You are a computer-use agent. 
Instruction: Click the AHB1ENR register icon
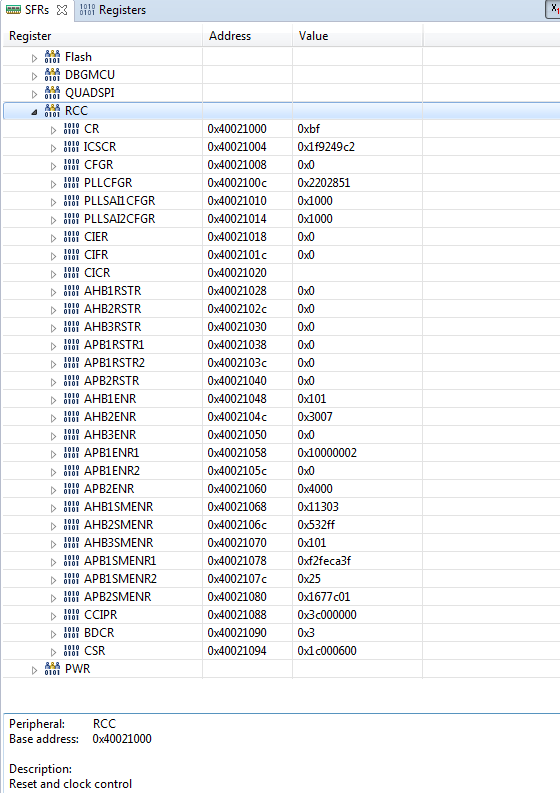click(71, 399)
